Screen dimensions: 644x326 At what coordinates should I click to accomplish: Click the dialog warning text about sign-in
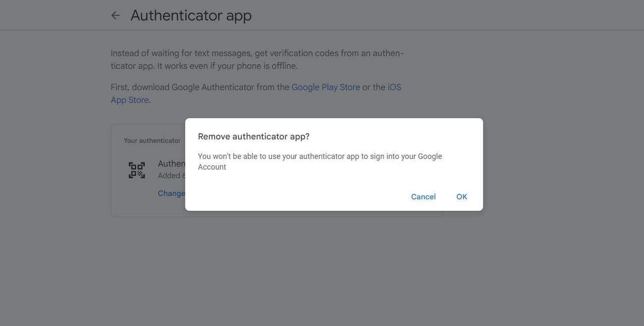click(x=320, y=156)
